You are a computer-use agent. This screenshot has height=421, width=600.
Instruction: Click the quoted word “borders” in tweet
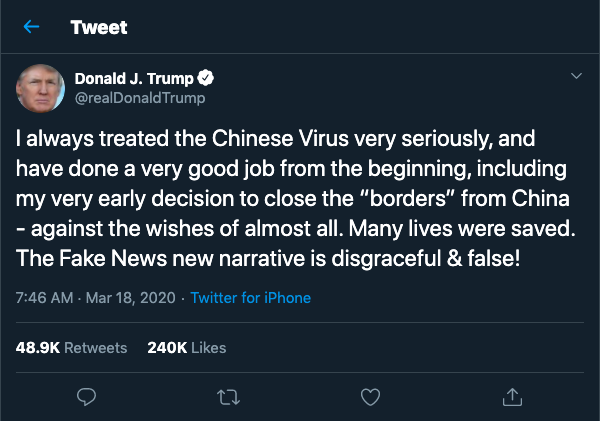pyautogui.click(x=407, y=199)
